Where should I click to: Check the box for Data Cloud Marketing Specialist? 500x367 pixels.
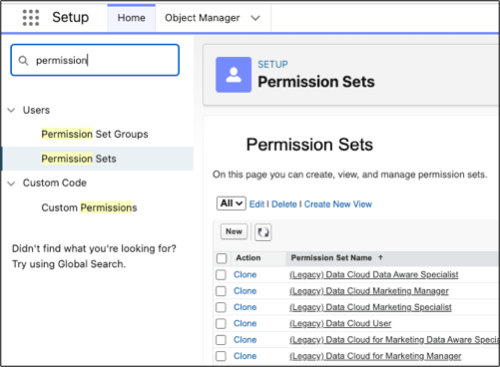tap(221, 307)
